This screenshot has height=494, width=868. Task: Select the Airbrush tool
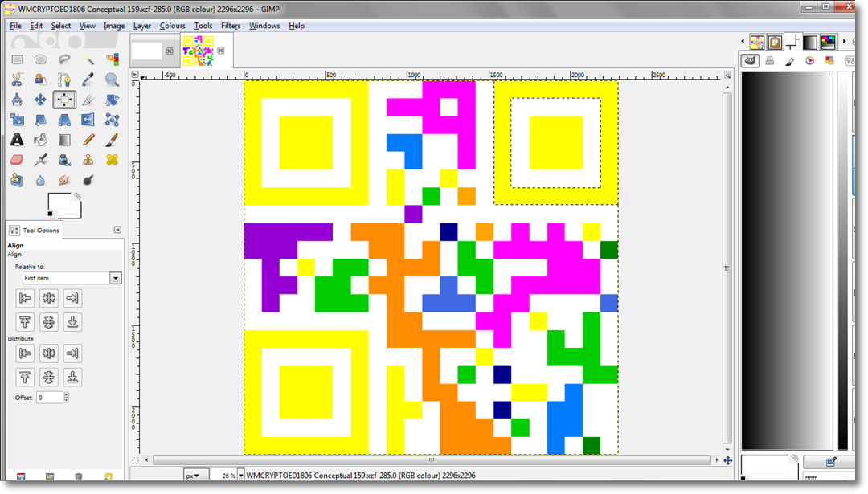(40, 160)
